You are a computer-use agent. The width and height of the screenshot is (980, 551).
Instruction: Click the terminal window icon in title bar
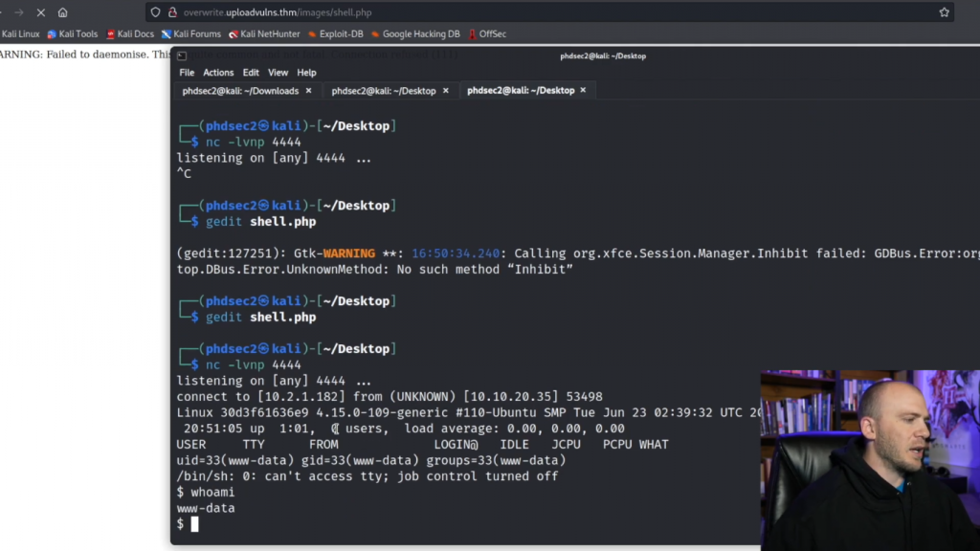click(x=182, y=55)
